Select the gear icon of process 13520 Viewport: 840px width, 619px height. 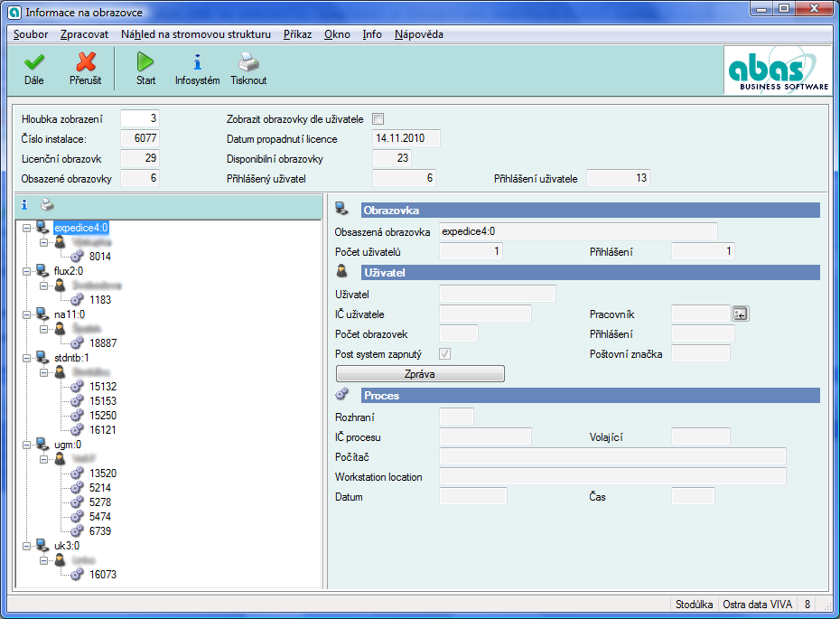coord(77,474)
